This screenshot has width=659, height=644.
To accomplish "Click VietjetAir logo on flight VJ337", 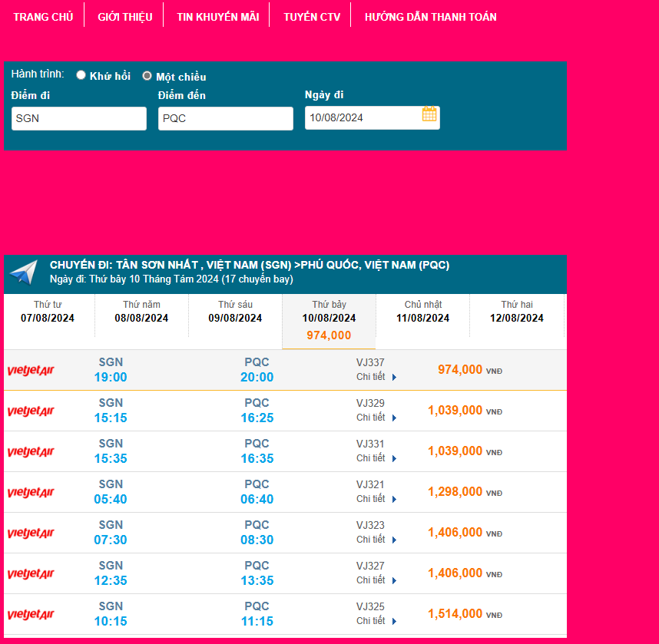I will tap(31, 371).
